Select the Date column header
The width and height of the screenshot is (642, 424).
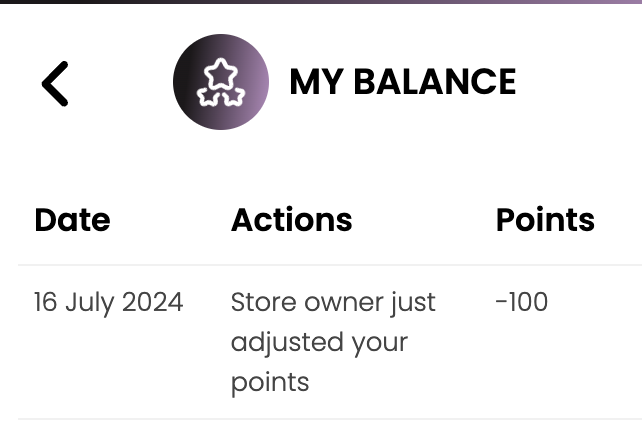tap(72, 220)
